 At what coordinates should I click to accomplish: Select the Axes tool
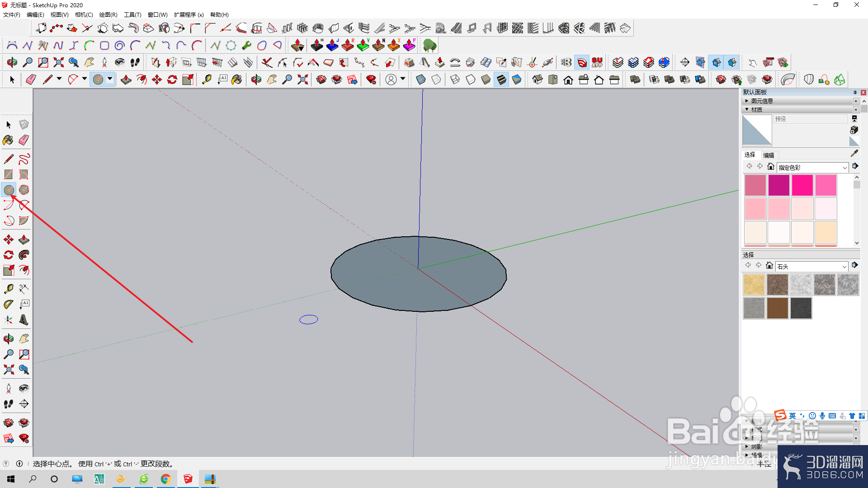9,320
